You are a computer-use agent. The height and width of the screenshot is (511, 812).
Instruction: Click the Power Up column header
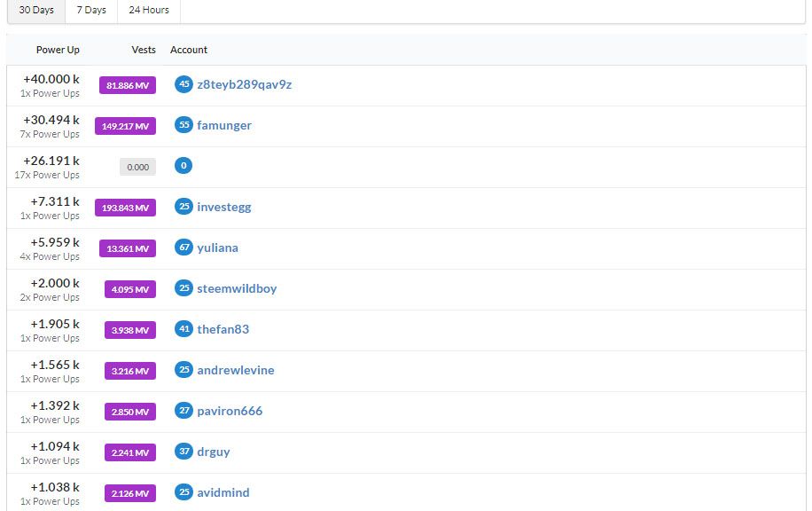click(x=58, y=50)
